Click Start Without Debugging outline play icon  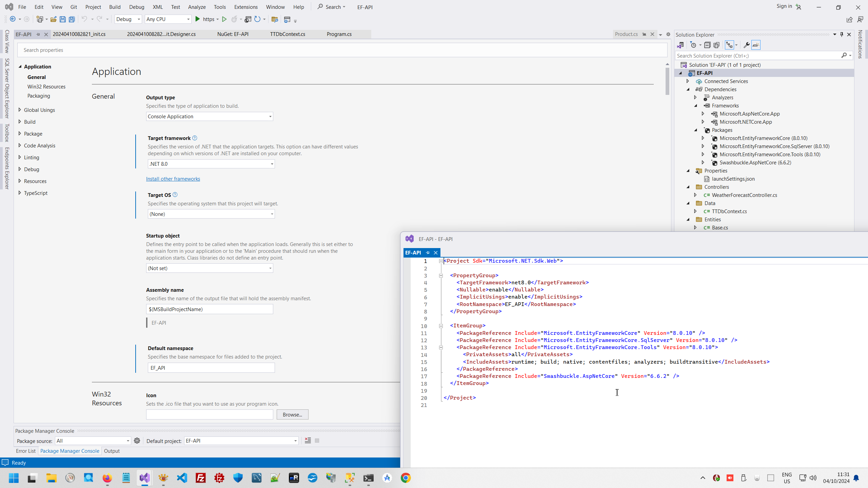pyautogui.click(x=224, y=19)
